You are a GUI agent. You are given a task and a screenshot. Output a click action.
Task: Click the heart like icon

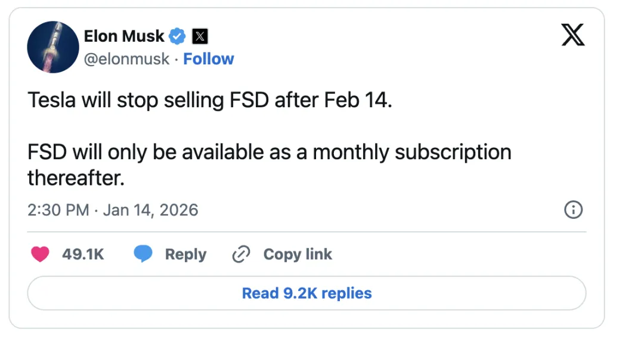41,255
